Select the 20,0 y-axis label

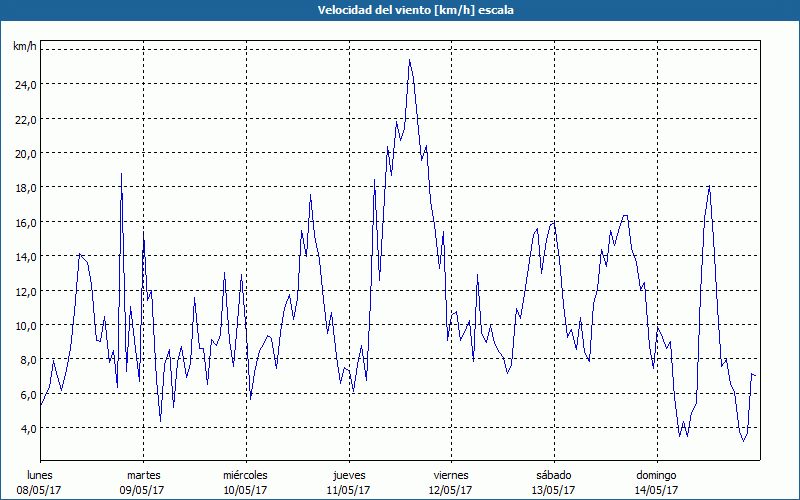(x=25, y=153)
